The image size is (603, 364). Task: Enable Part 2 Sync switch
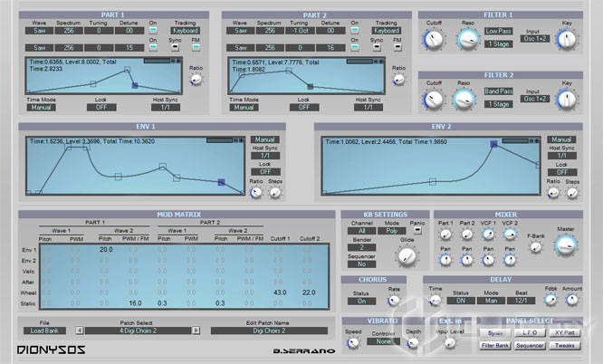(x=377, y=47)
